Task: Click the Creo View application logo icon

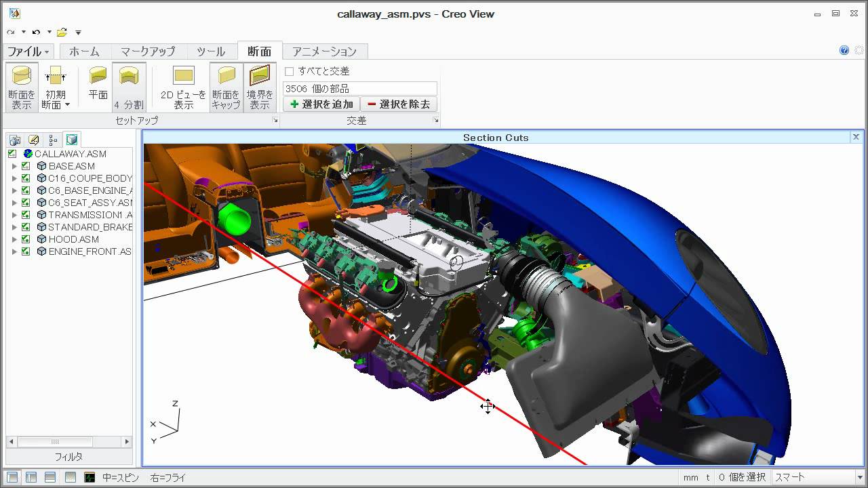Action: click(14, 14)
